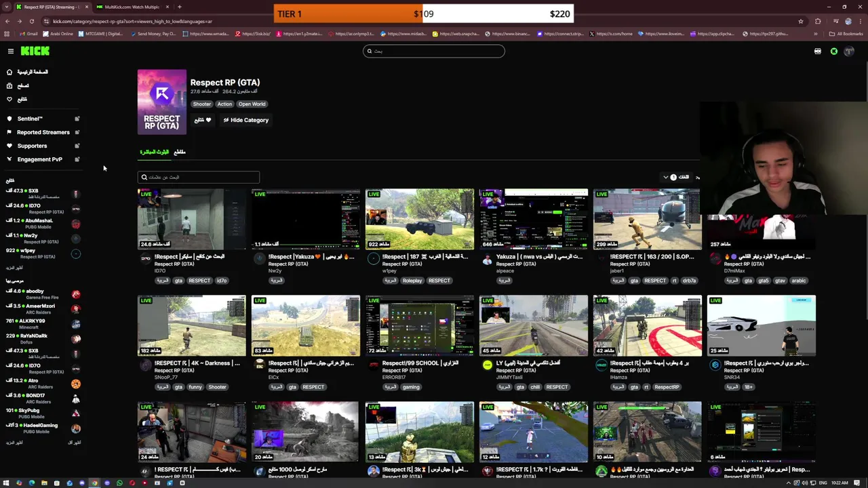Click the RespectRP tag under 1Hamza stream

667,387
